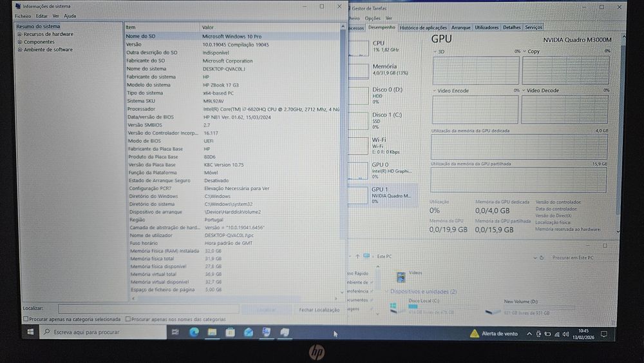The width and height of the screenshot is (644, 363).
Task: Open File Explorer from the taskbar
Action: (x=212, y=332)
